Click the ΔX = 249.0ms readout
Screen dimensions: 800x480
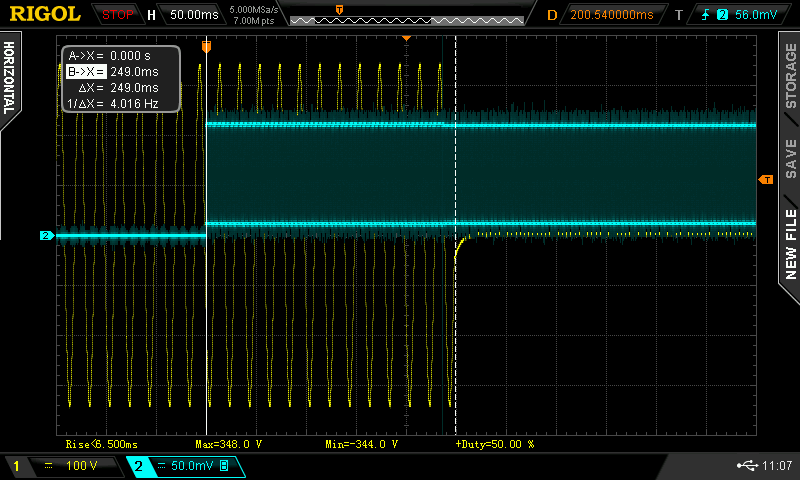coord(120,88)
